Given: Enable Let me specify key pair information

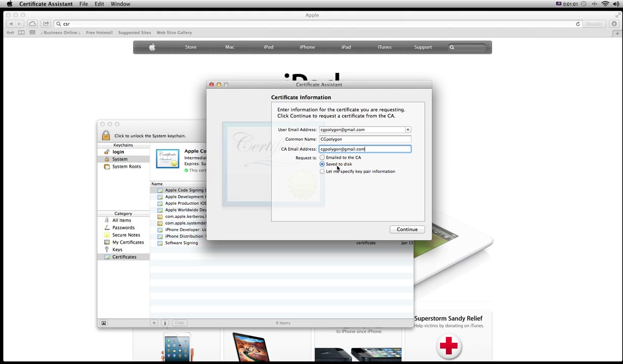Looking at the screenshot, I should pyautogui.click(x=322, y=171).
